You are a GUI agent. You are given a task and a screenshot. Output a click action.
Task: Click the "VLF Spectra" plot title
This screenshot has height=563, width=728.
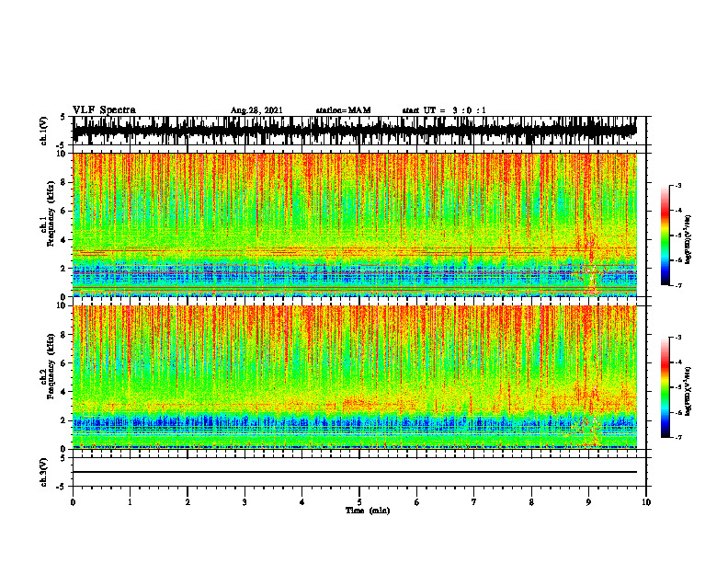click(104, 110)
